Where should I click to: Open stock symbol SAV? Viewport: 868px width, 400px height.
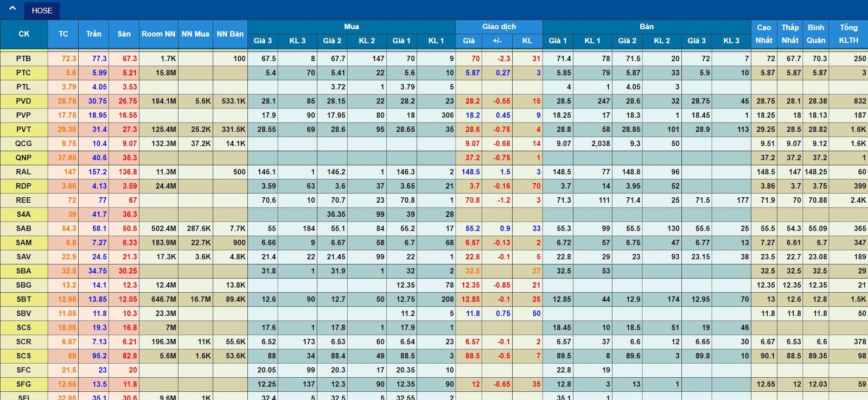point(23,257)
